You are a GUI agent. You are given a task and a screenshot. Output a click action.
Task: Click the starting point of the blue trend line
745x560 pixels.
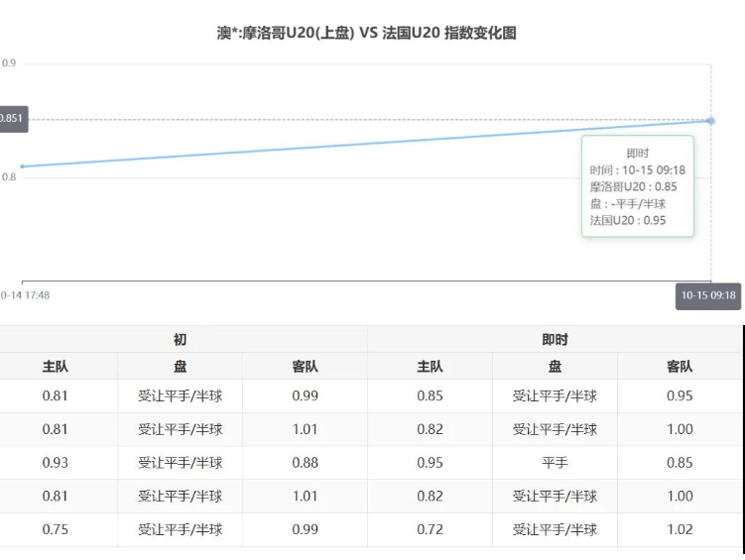(23, 167)
